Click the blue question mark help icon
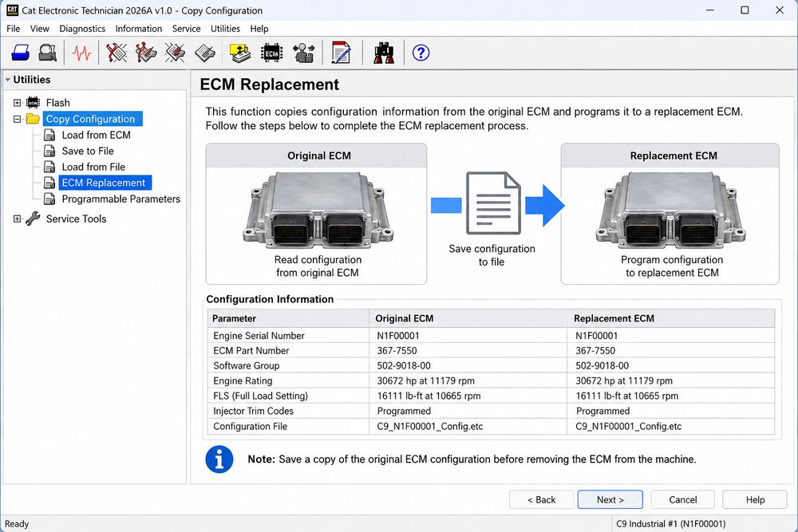Screen dimensions: 798x532 pyautogui.click(x=421, y=53)
